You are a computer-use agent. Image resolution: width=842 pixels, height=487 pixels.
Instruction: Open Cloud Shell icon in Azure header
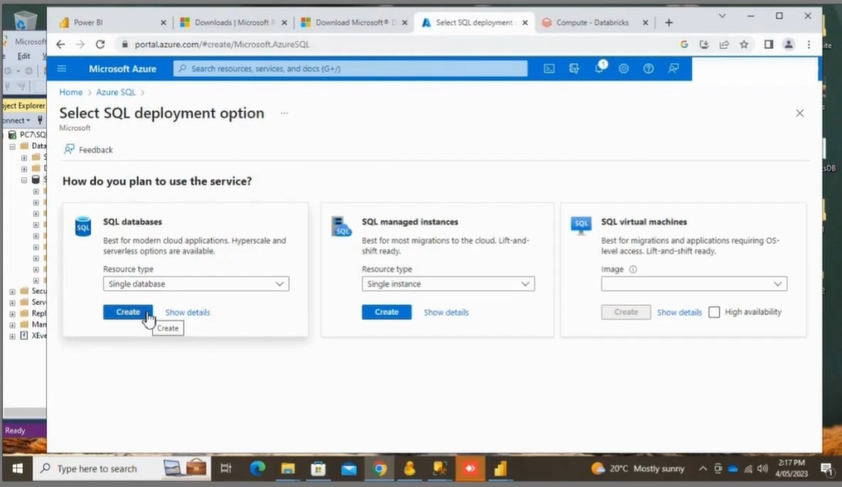tap(549, 69)
